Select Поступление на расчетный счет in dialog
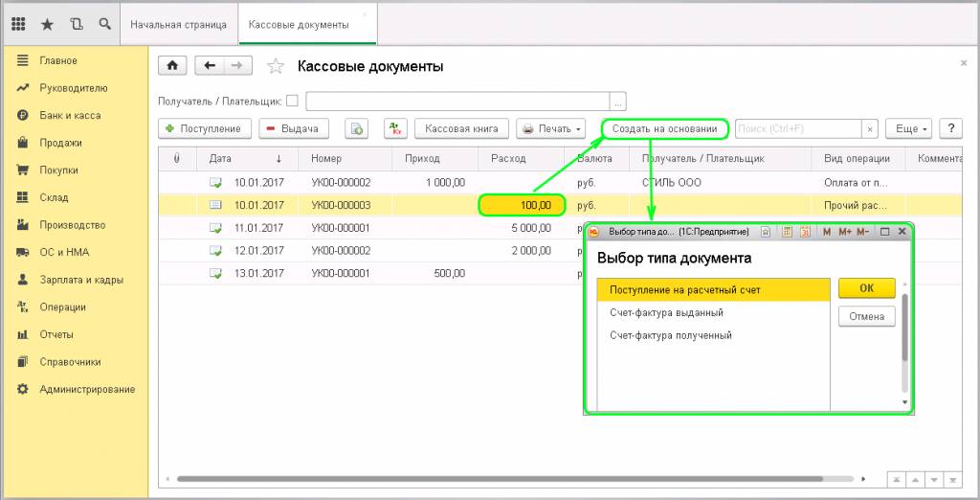Screen dimensions: 980x500 (714, 290)
